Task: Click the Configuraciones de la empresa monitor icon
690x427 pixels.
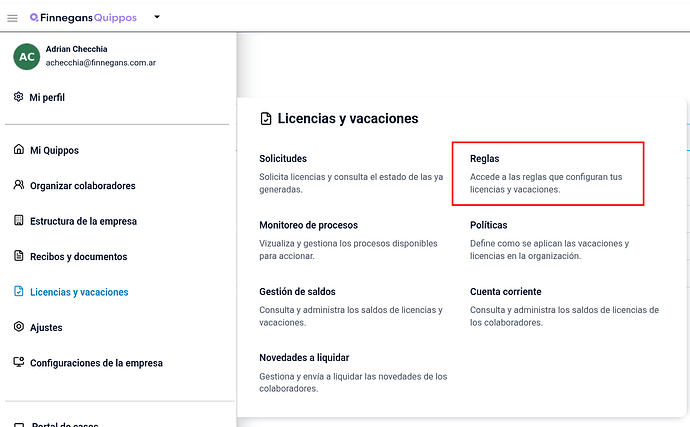Action: pos(18,362)
